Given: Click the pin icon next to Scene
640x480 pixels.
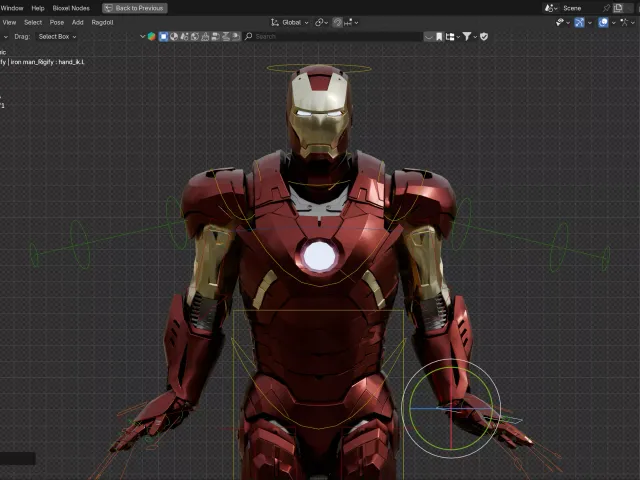Looking at the screenshot, I should coord(607,8).
